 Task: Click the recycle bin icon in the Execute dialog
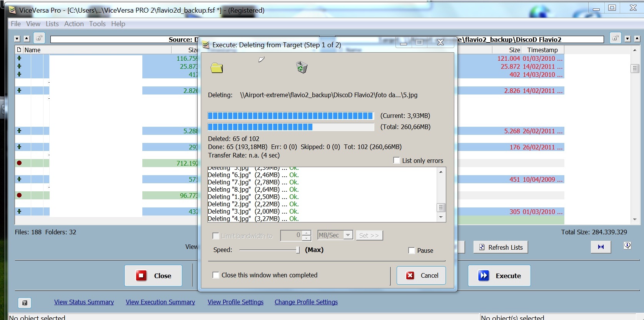(x=302, y=67)
